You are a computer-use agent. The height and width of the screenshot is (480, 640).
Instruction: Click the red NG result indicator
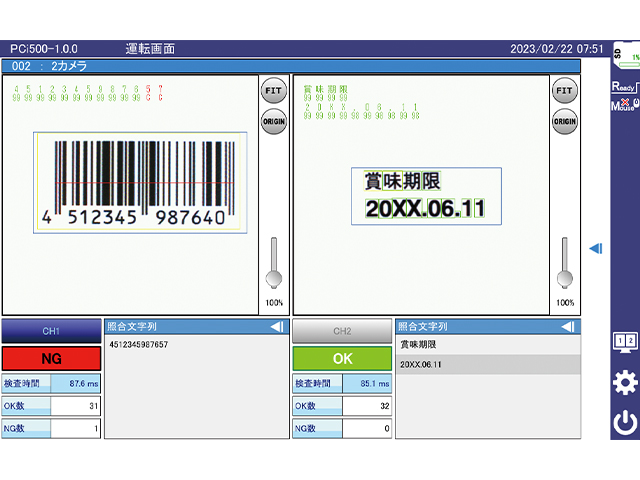[x=51, y=359]
